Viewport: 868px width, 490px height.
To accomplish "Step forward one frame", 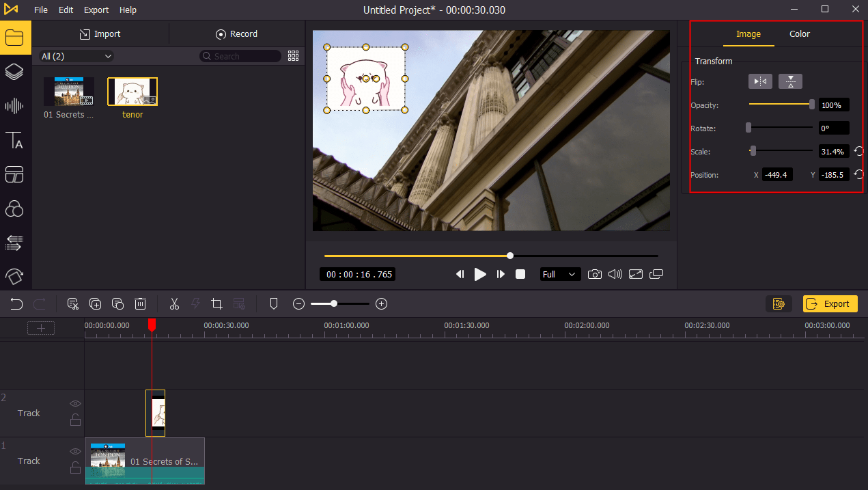I will (x=501, y=274).
